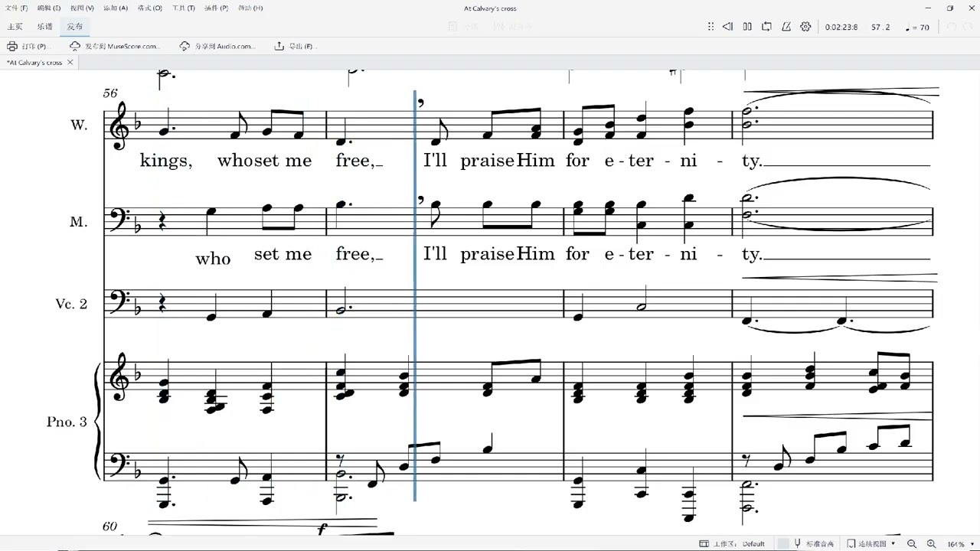Image resolution: width=980 pixels, height=551 pixels.
Task: Click the 'W.' instrument label
Action: [x=79, y=125]
